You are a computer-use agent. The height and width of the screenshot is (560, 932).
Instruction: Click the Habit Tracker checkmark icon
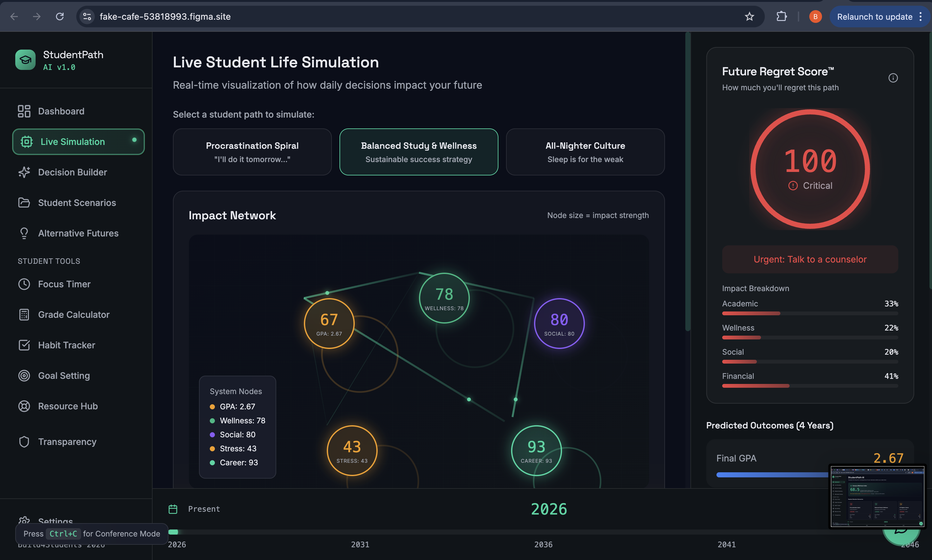point(24,345)
